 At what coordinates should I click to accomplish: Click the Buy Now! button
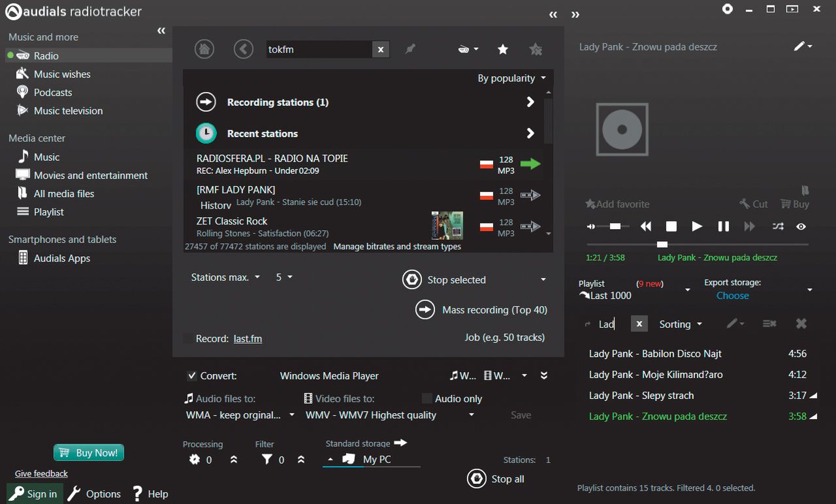[89, 452]
